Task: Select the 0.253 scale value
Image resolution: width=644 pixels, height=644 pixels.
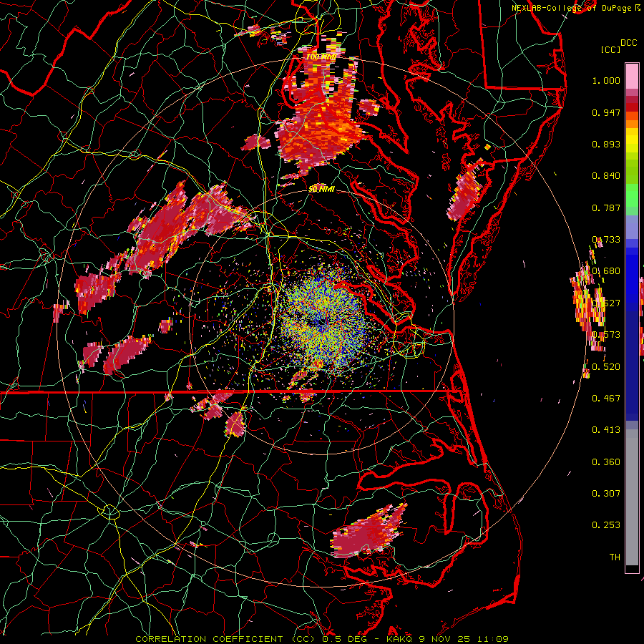Action: click(606, 525)
